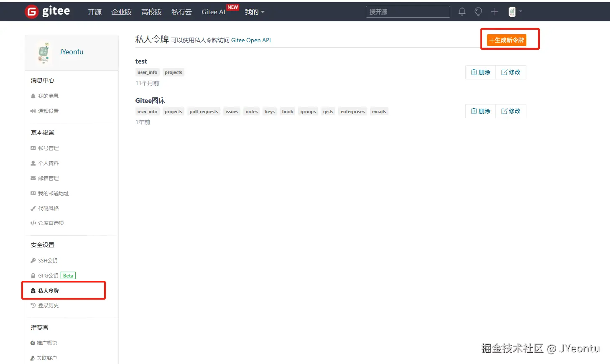Click the test token name

[141, 61]
